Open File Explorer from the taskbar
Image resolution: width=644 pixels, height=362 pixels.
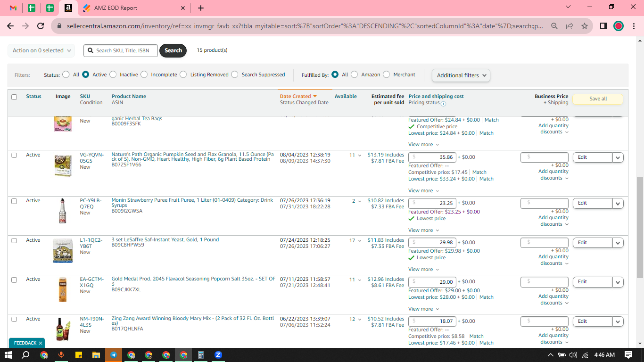[x=96, y=355]
